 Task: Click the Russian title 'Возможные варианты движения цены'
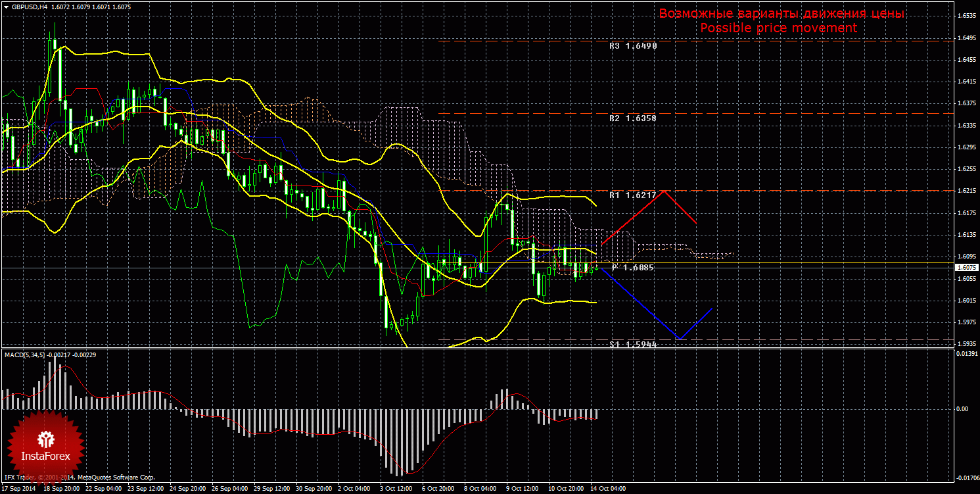click(782, 14)
